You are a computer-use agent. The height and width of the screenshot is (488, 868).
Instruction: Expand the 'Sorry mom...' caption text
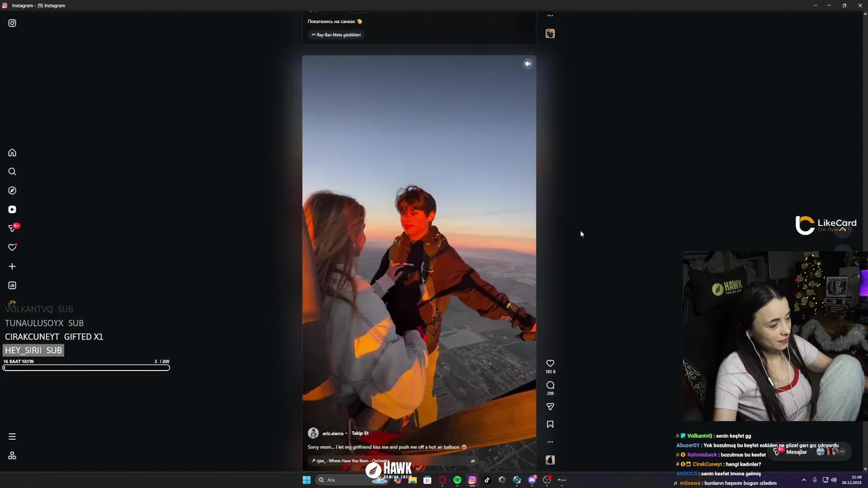pos(387,447)
